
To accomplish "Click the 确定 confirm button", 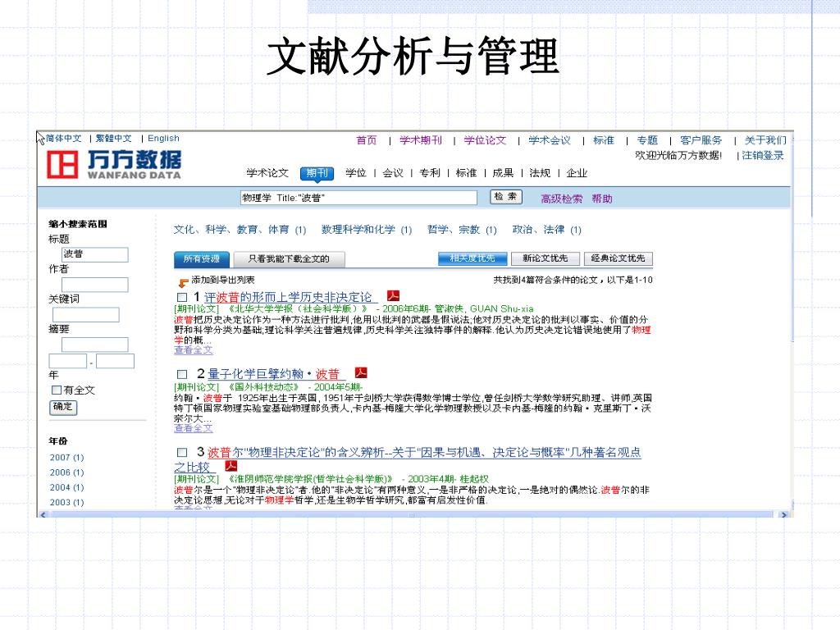I will (63, 407).
